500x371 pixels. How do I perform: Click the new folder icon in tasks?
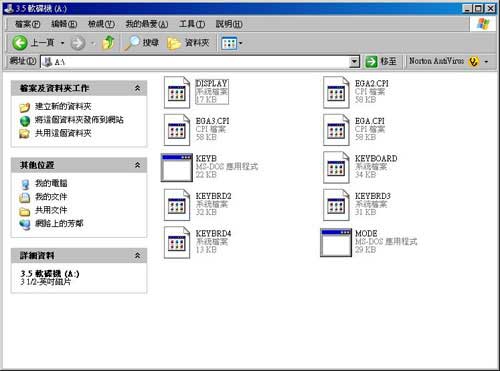click(25, 107)
